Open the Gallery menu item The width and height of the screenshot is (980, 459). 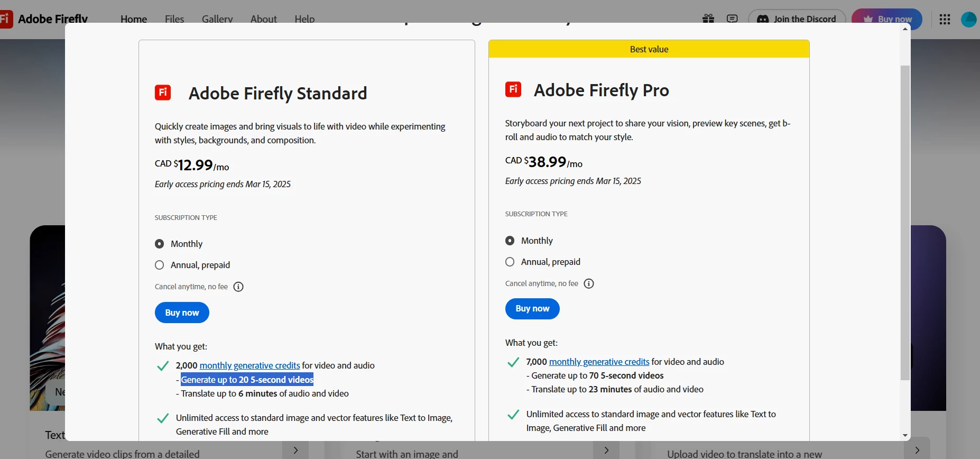217,19
